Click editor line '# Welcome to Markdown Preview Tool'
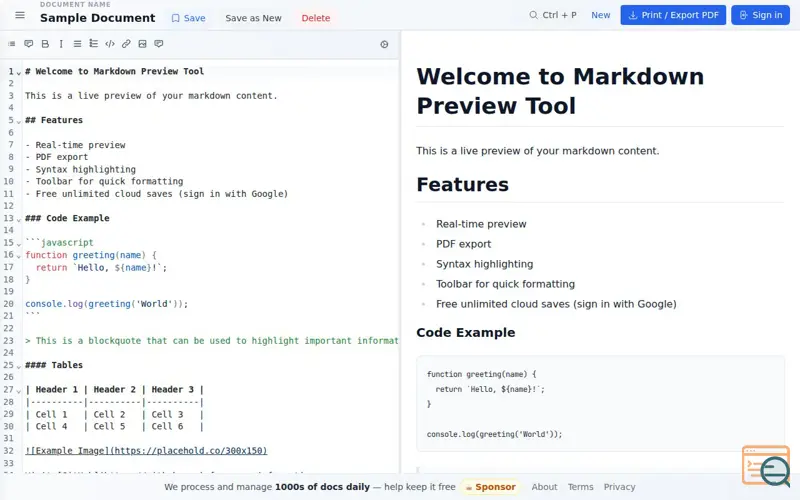The image size is (800, 500). [x=114, y=71]
